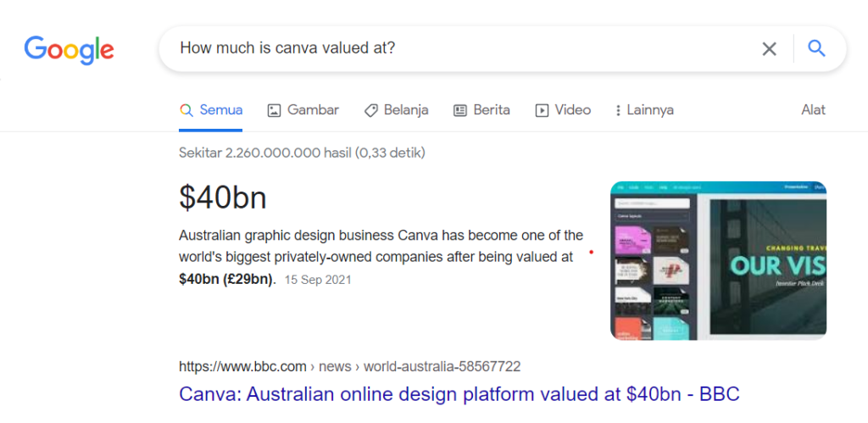Select the Semua tab

[x=211, y=110]
